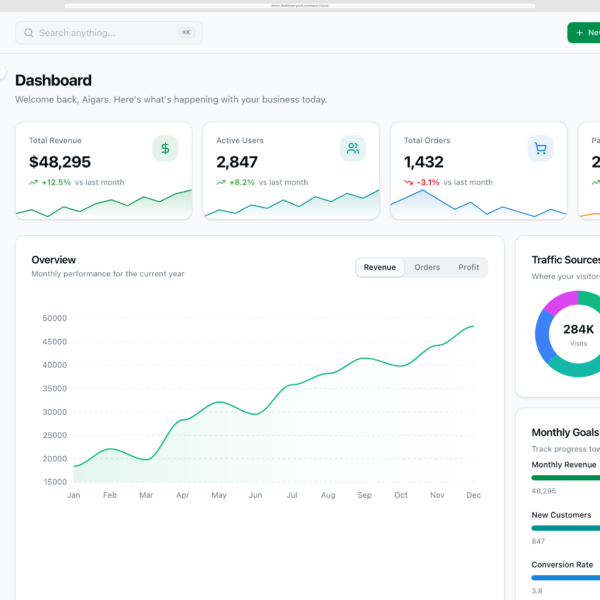Click the "1,432" total orders value
This screenshot has width=600, height=600.
[424, 162]
